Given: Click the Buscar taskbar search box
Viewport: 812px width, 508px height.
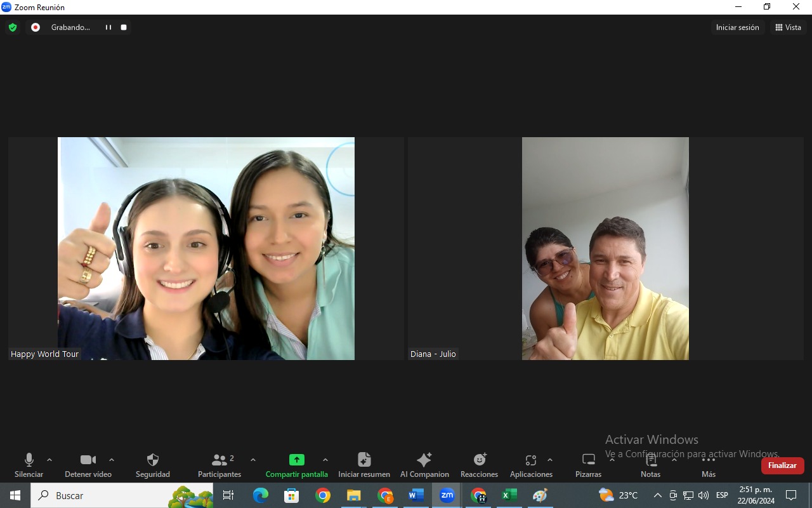Looking at the screenshot, I should 122,495.
